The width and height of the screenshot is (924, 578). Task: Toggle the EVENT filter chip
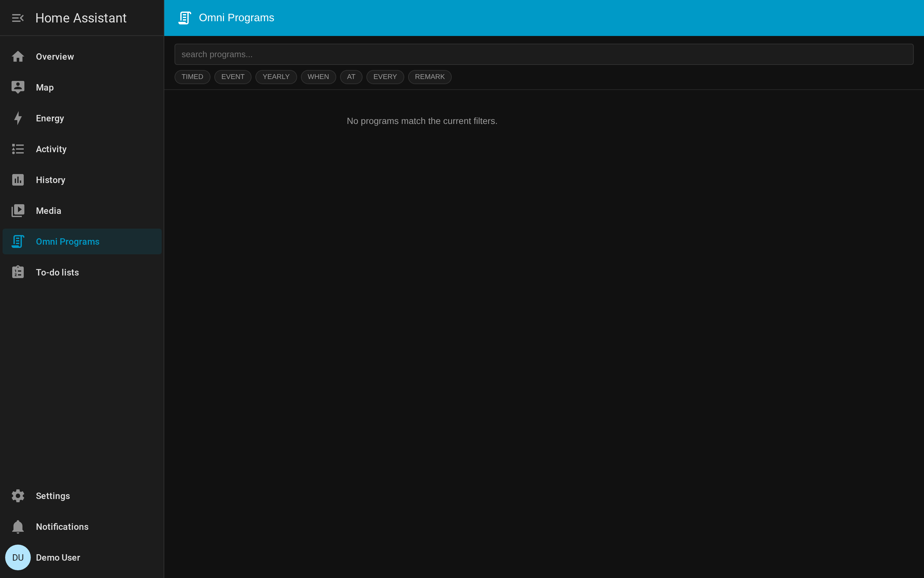[233, 77]
